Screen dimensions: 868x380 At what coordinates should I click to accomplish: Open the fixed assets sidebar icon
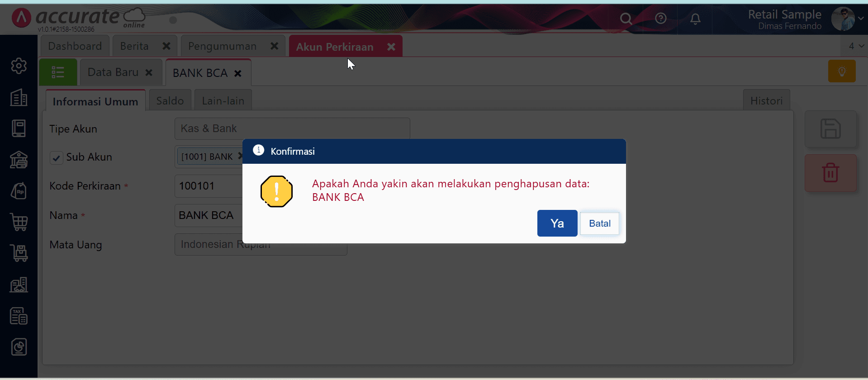[19, 285]
